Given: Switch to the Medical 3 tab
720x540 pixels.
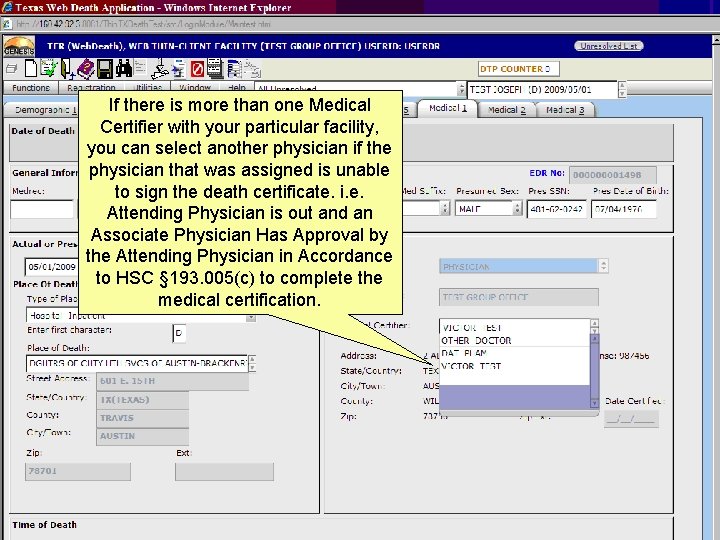Looking at the screenshot, I should [x=565, y=110].
